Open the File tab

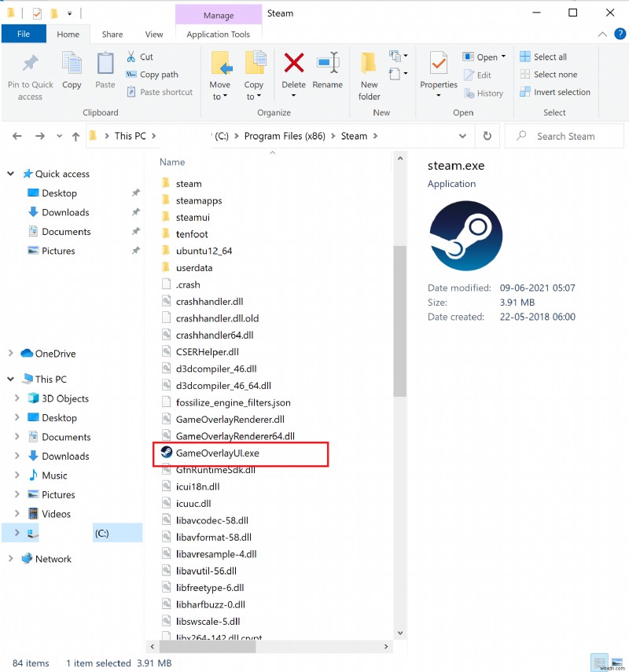[x=24, y=34]
